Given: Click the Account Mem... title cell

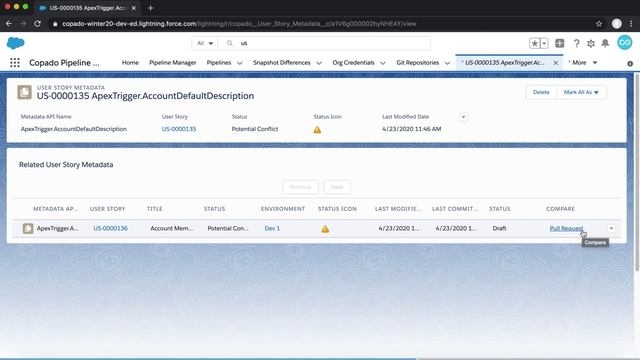Looking at the screenshot, I should (x=172, y=228).
